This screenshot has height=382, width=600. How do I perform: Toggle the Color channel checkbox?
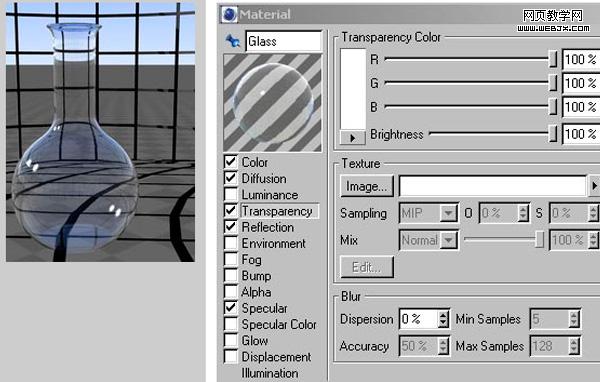230,162
